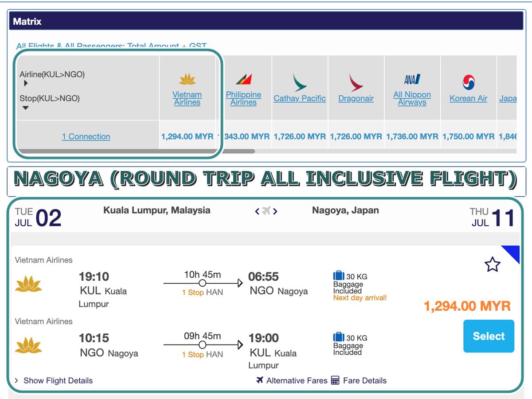
Task: Click the Vietnam Airlines lotus logo in matrix
Action: click(x=188, y=80)
